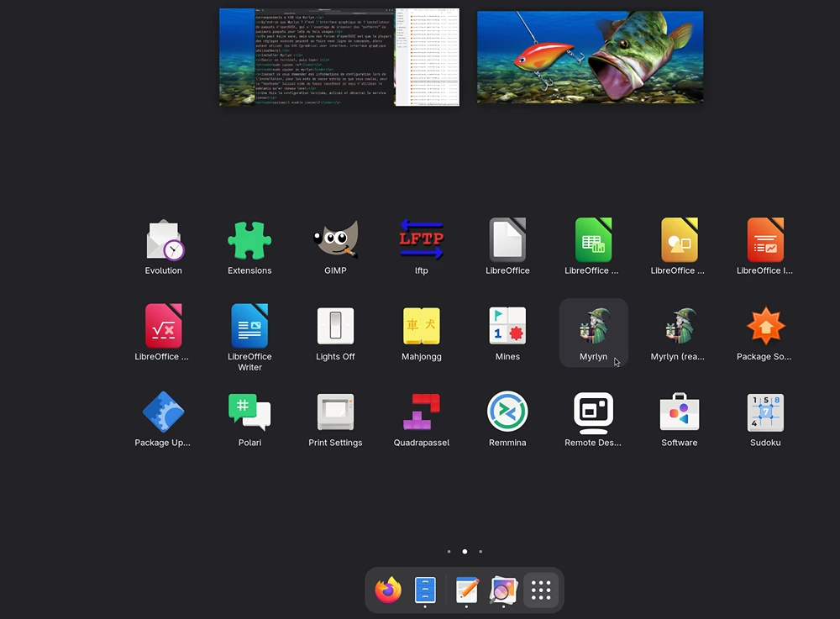This screenshot has width=840, height=619.
Task: Go to first app grid page dot
Action: coord(449,552)
